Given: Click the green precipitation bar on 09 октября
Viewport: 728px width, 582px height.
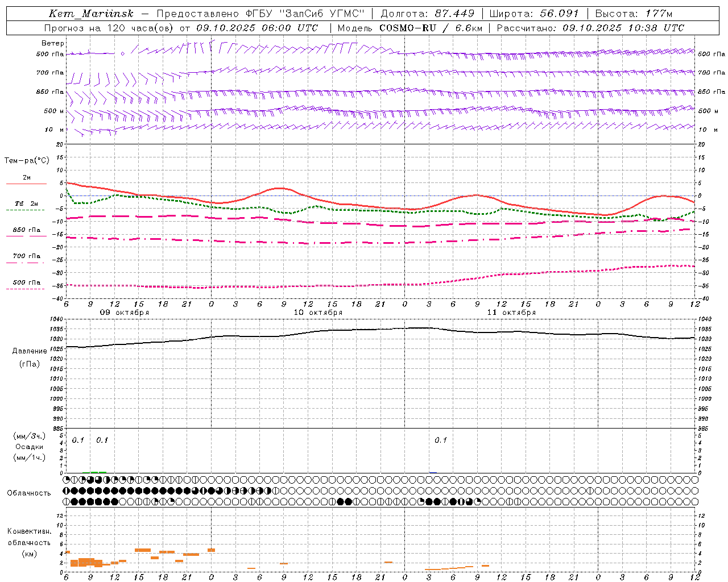Looking at the screenshot, I should pyautogui.click(x=98, y=472).
